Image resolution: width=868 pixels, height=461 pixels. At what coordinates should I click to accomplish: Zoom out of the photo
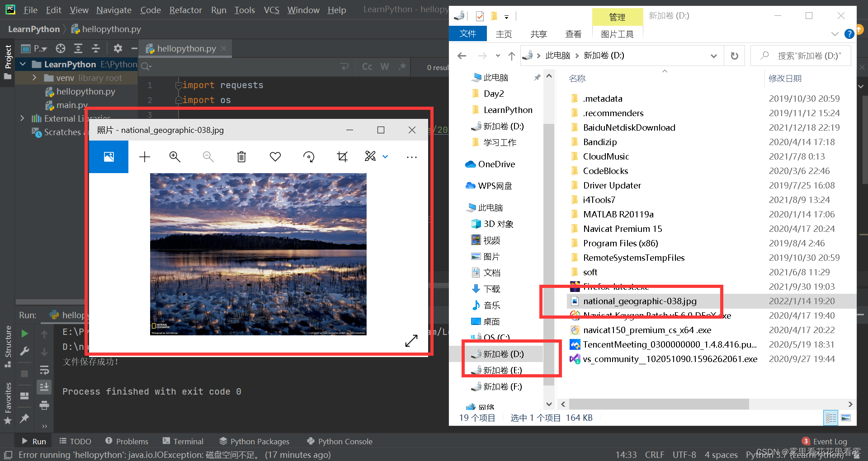pos(208,157)
